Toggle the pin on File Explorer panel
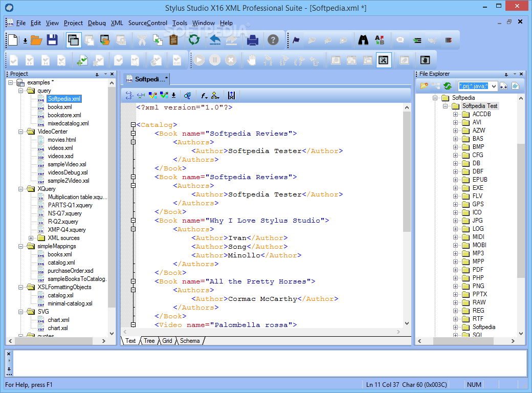The image size is (532, 393). tap(506, 74)
